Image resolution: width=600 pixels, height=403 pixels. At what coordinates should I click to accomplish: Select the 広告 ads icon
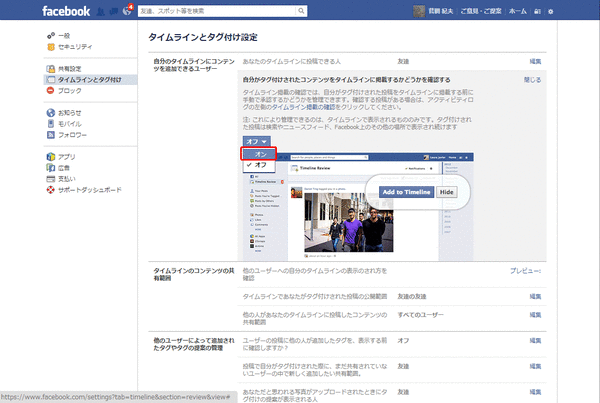click(x=51, y=168)
